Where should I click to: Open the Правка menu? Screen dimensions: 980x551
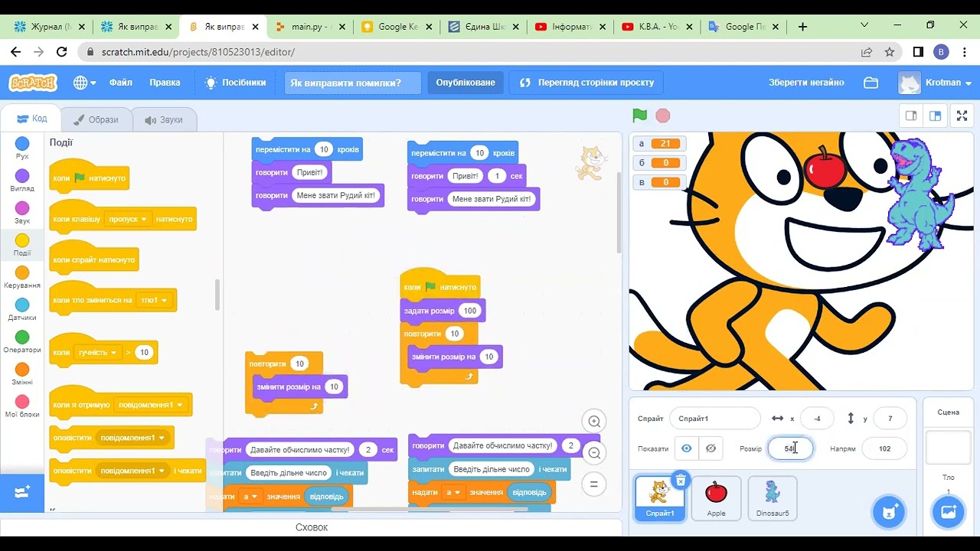pos(165,82)
